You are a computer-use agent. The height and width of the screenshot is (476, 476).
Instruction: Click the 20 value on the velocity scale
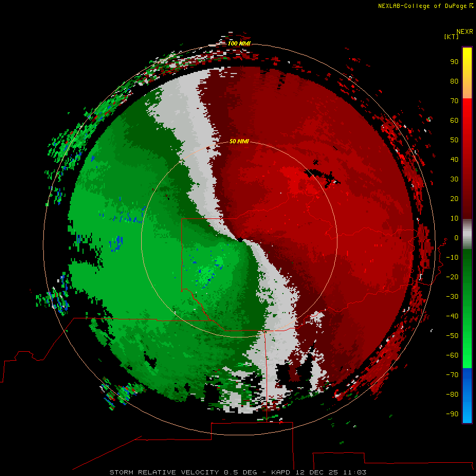click(x=454, y=198)
